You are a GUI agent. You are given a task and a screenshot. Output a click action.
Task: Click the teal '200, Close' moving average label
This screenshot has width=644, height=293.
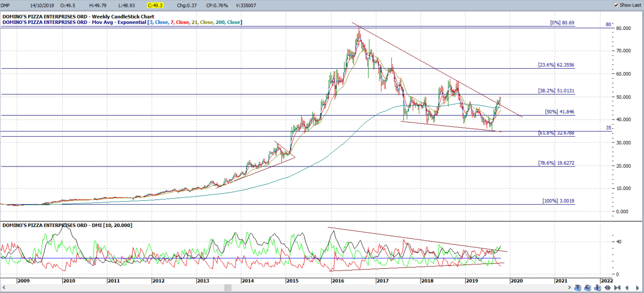pos(228,22)
